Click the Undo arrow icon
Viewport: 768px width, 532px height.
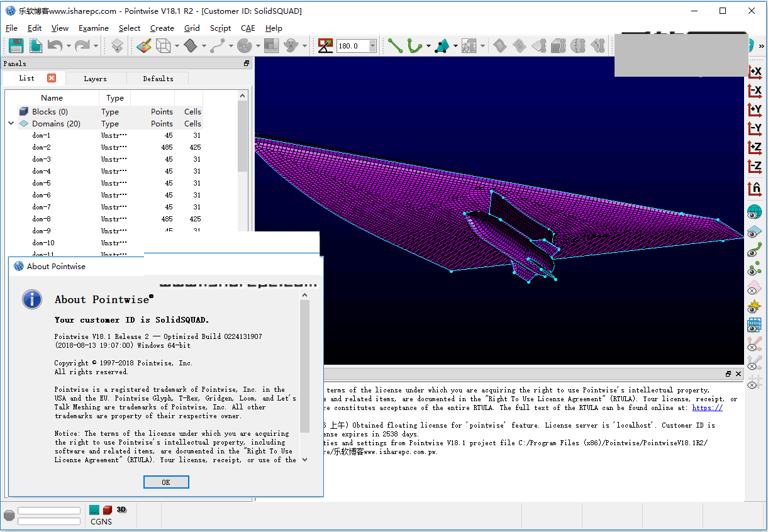point(55,46)
